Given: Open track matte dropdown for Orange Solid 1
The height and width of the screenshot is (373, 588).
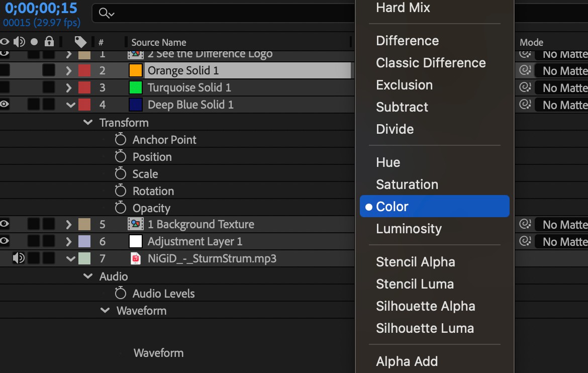Looking at the screenshot, I should (561, 71).
